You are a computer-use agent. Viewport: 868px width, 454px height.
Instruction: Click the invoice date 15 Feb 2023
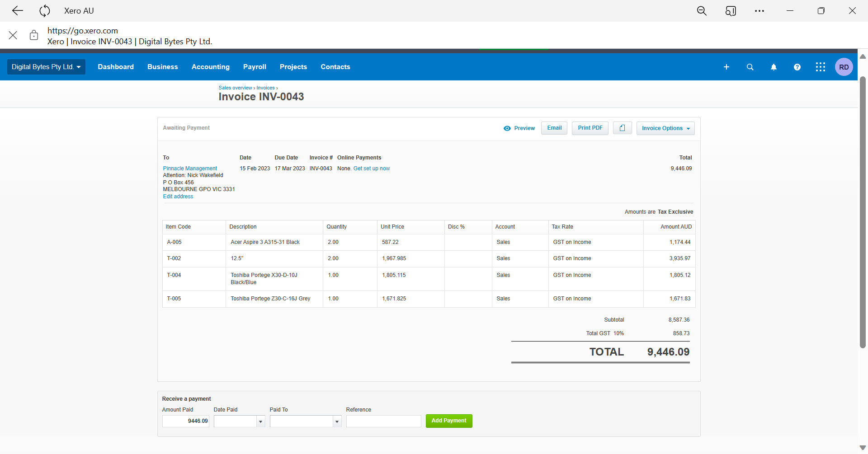click(x=255, y=168)
